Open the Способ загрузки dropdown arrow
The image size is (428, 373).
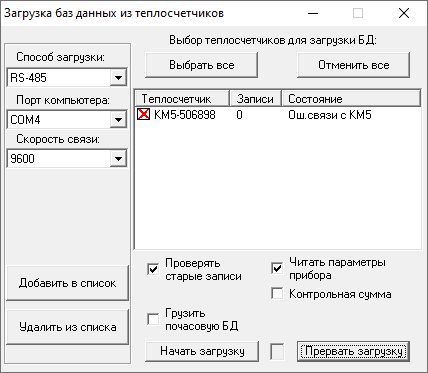click(x=118, y=78)
